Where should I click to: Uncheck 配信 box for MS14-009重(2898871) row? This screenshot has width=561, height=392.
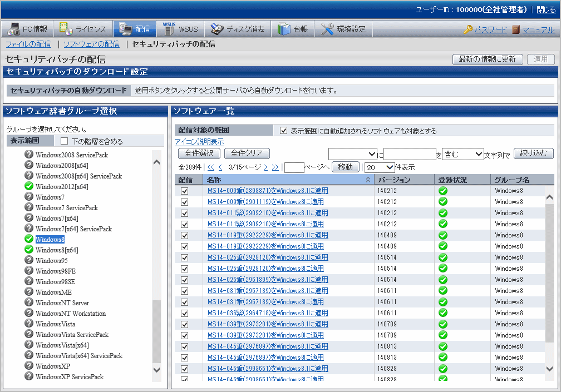(x=184, y=191)
